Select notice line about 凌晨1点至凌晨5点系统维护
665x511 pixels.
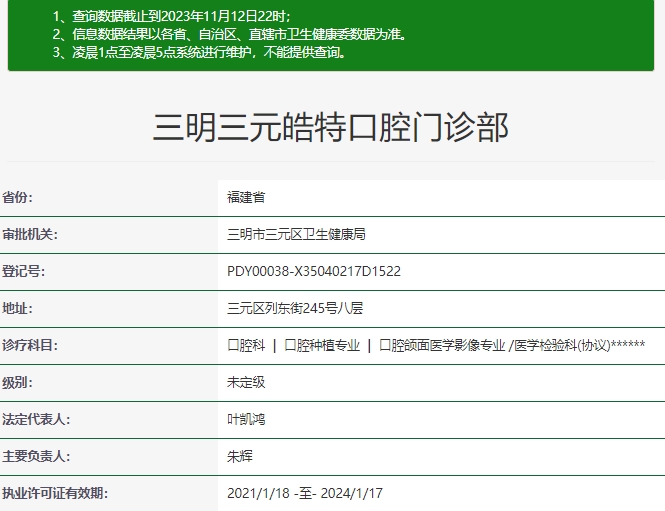(x=199, y=52)
